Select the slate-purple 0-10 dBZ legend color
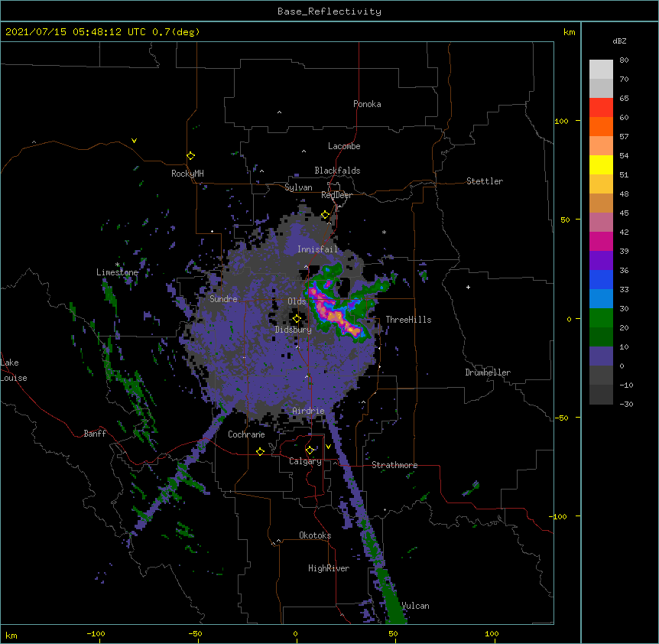This screenshot has width=659, height=644. 601,356
